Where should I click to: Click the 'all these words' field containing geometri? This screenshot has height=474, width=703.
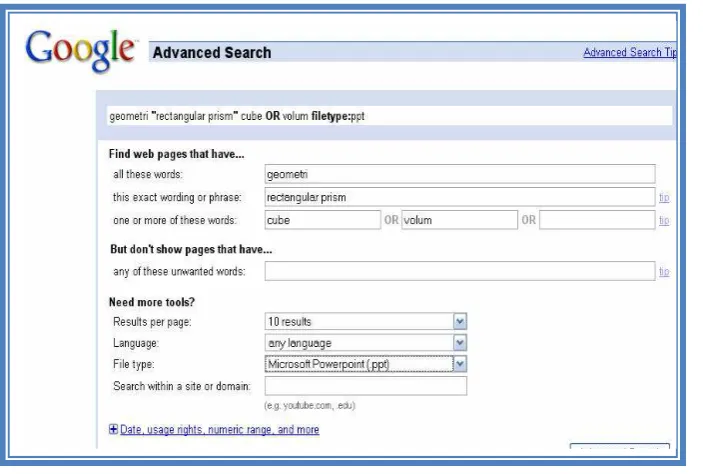point(460,174)
